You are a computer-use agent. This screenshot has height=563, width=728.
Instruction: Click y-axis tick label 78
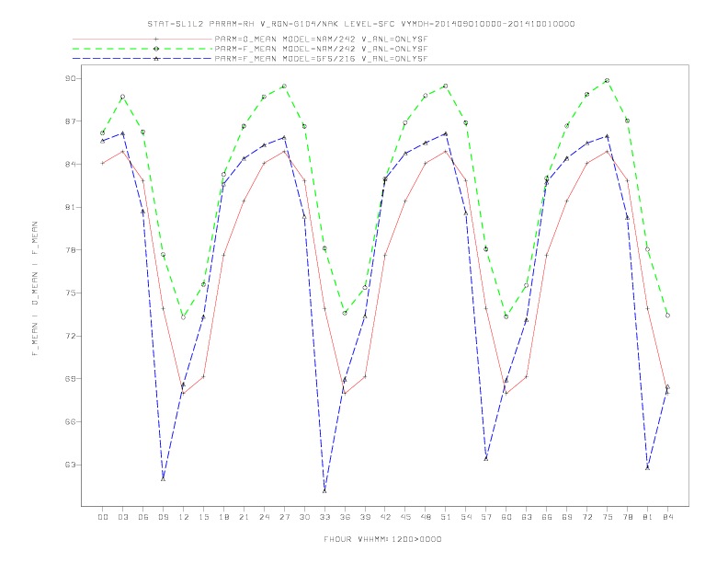pyautogui.click(x=70, y=250)
